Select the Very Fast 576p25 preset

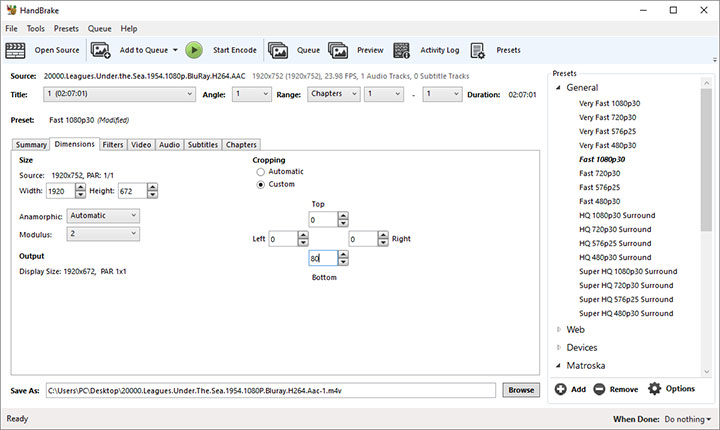[x=608, y=131]
